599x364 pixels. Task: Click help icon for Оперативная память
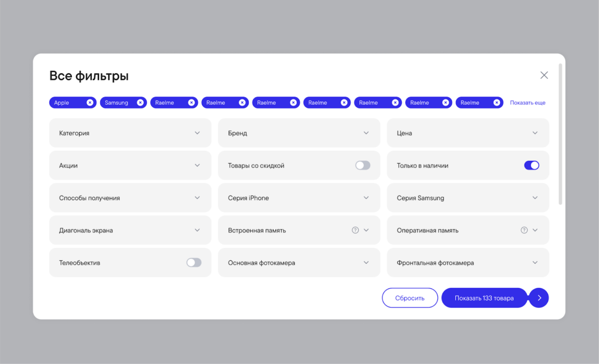(524, 230)
